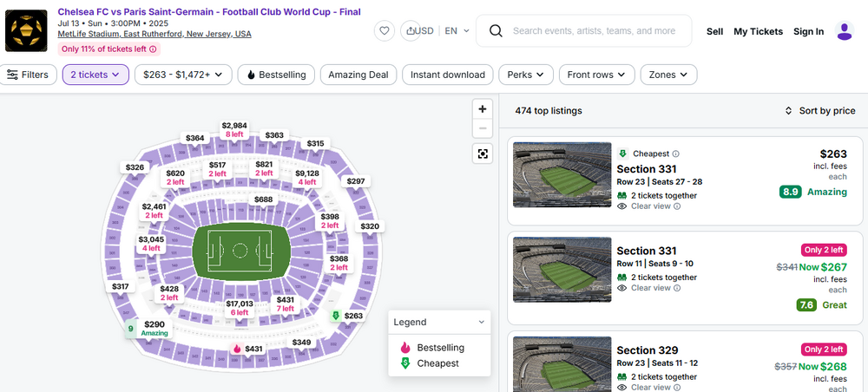This screenshot has height=392, width=868.
Task: Open the Sort by price dropdown
Action: (819, 111)
